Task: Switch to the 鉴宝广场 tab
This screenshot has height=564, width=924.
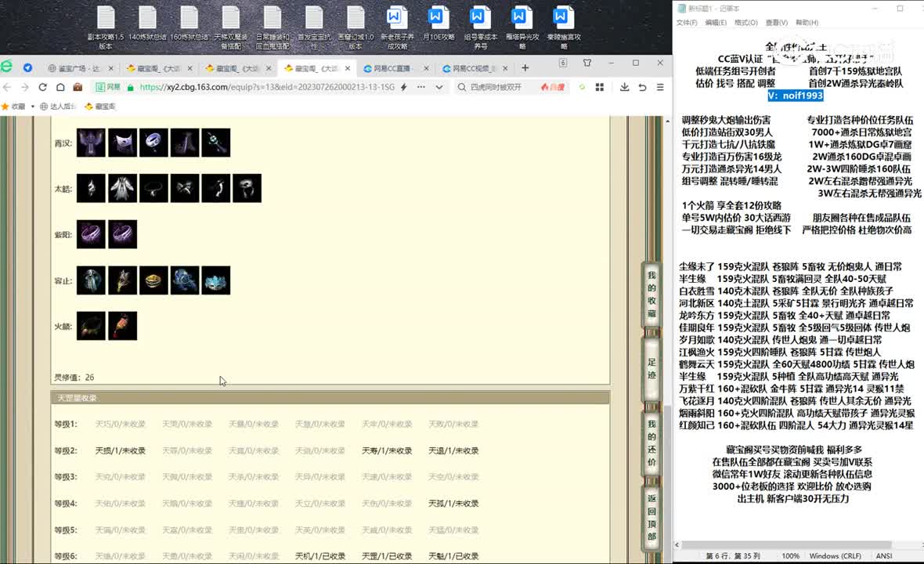Action: click(81, 68)
